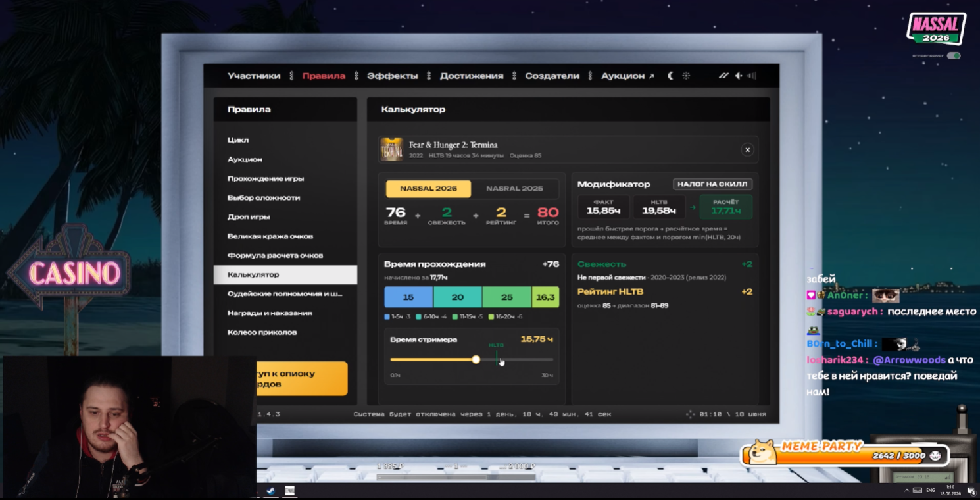Click the HLTB 19,58ч value box
The width and height of the screenshot is (980, 500).
(x=659, y=207)
